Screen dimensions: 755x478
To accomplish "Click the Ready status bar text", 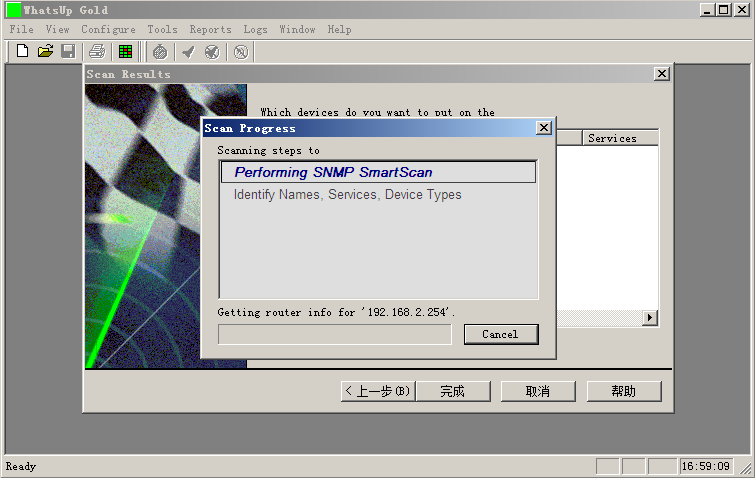I will [x=21, y=466].
